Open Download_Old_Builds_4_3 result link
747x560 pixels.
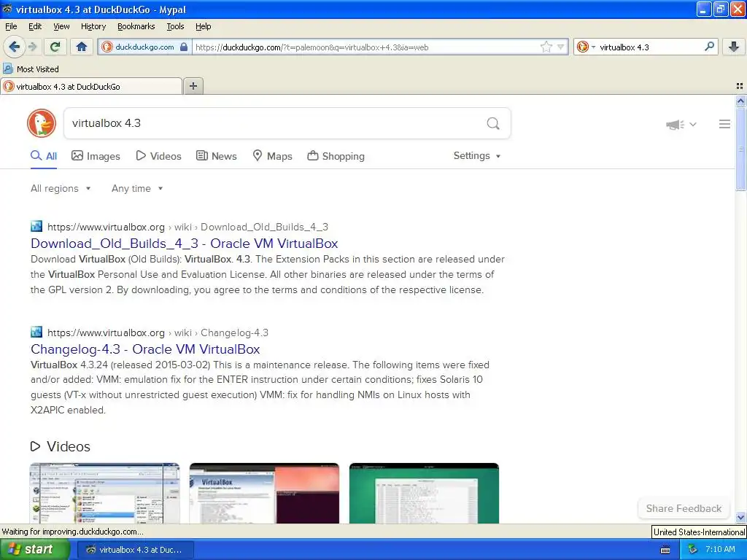[x=185, y=244]
